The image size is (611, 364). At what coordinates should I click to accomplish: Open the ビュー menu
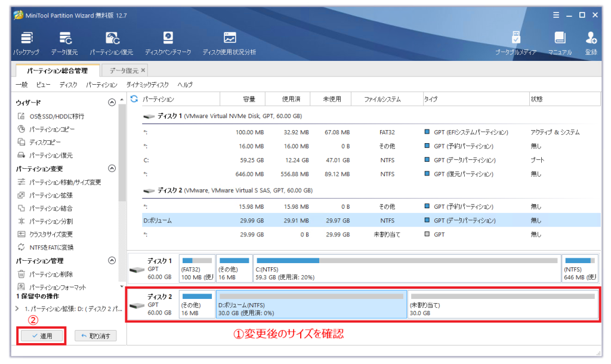click(x=43, y=85)
